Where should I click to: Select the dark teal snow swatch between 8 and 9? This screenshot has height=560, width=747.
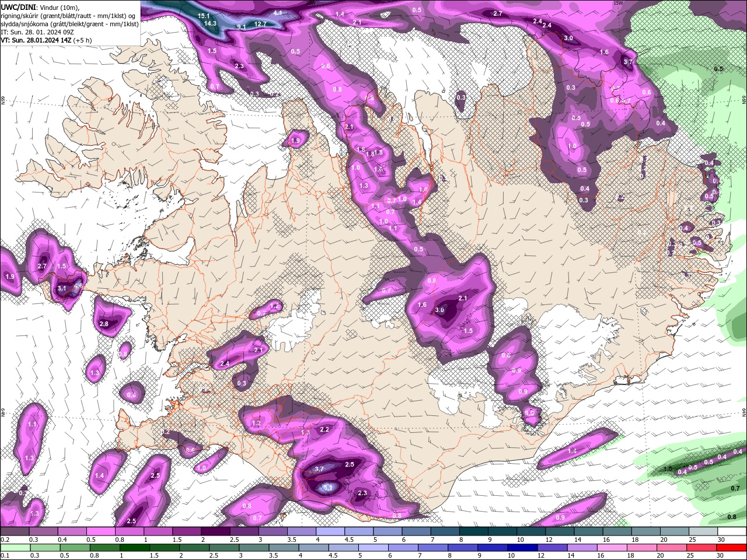click(x=474, y=531)
